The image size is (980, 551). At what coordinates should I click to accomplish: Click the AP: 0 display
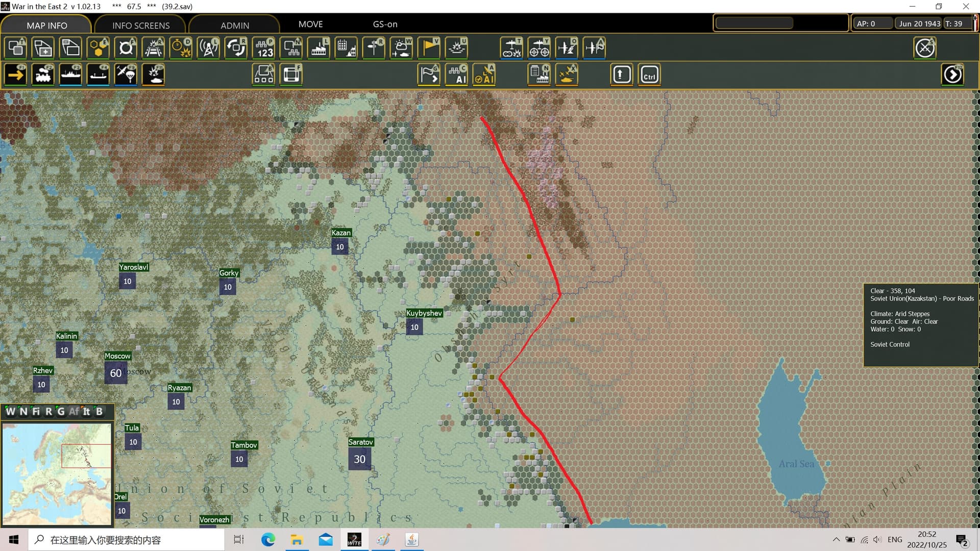click(x=872, y=23)
